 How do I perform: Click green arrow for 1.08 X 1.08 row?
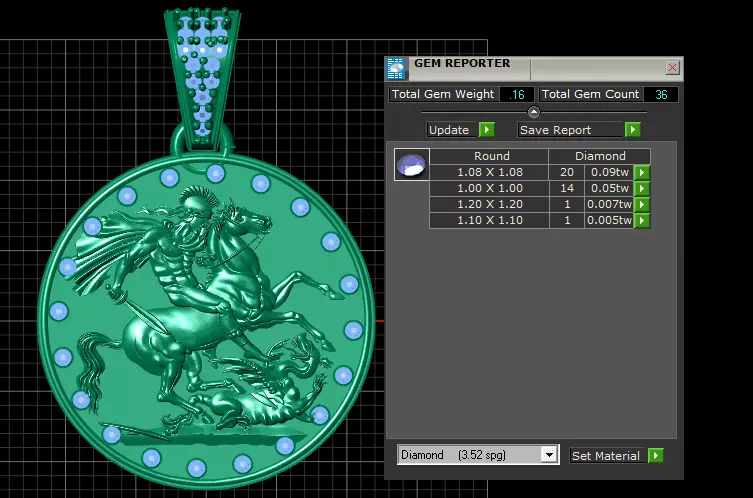tap(642, 172)
